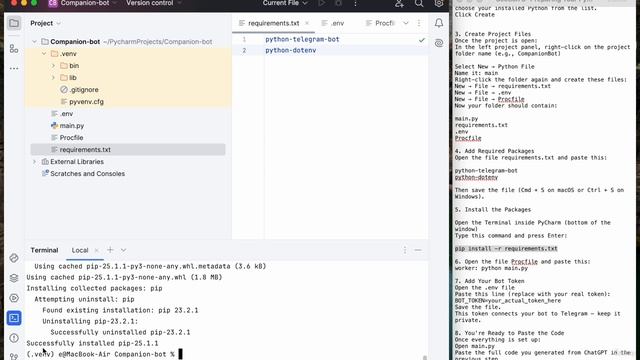Open the Code With Me icon

399,3
